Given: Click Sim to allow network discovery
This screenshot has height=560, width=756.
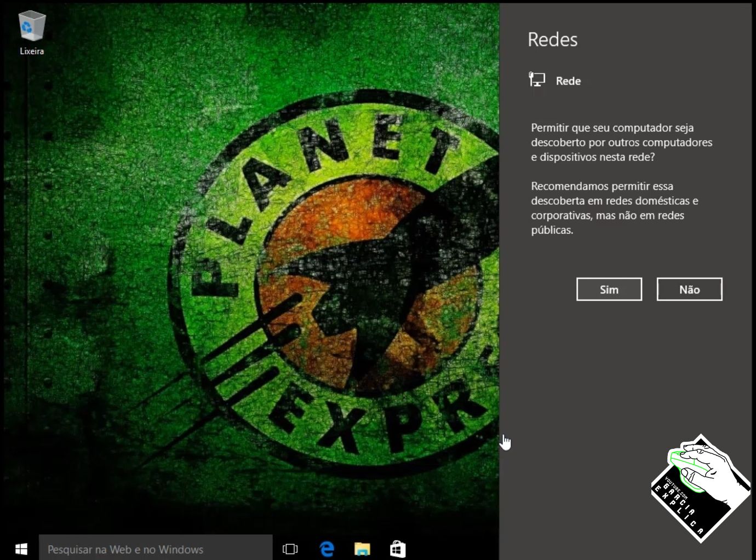Looking at the screenshot, I should (609, 289).
